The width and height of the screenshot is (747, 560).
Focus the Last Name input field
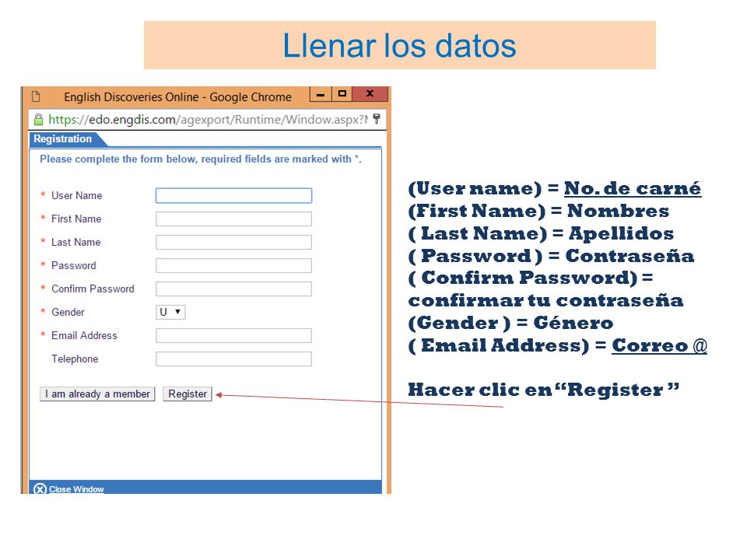coord(233,243)
